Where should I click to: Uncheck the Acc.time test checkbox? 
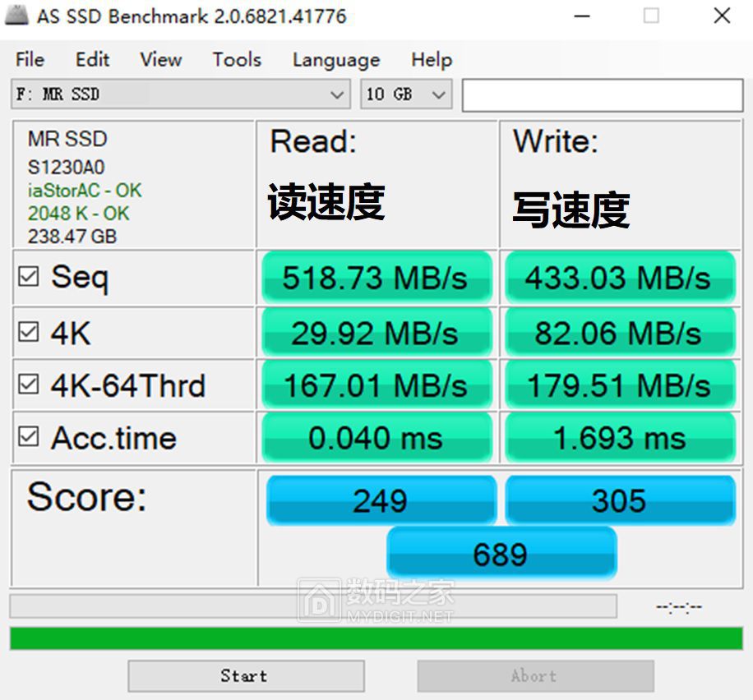28,436
